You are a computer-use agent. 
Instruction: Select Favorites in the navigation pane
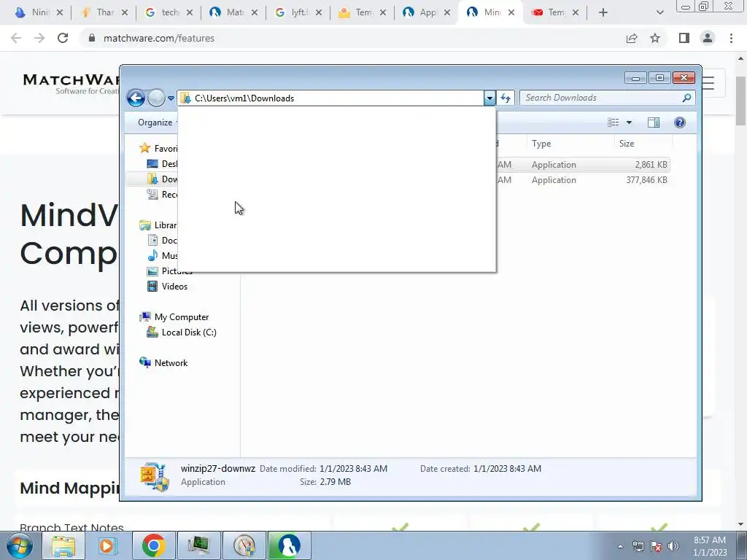[166, 149]
